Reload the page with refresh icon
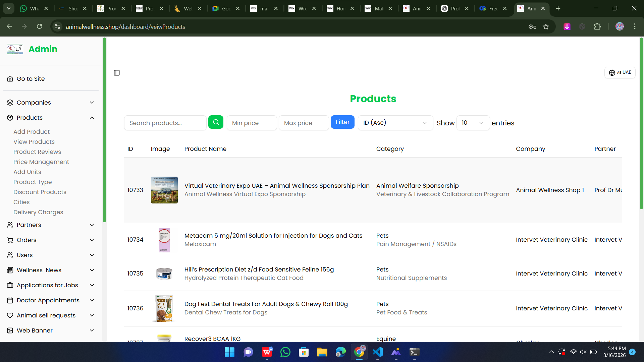 click(x=39, y=26)
